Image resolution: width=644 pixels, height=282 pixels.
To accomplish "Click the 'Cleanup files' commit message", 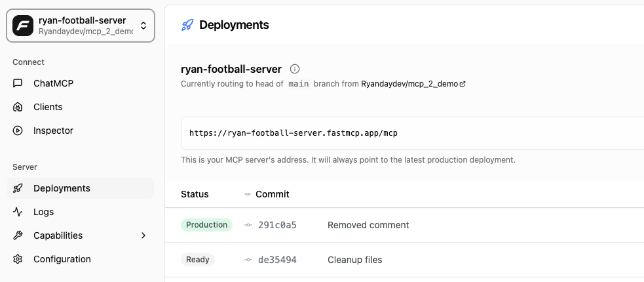I will pos(355,260).
